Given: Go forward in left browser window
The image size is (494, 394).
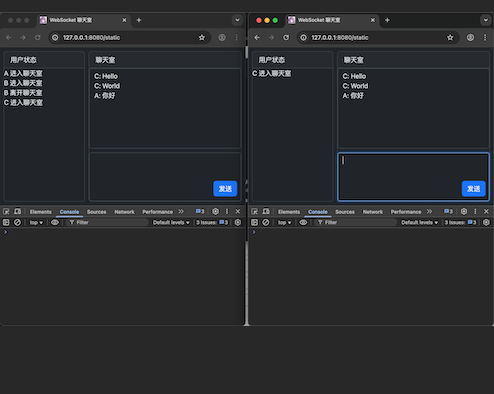Looking at the screenshot, I should click(23, 37).
